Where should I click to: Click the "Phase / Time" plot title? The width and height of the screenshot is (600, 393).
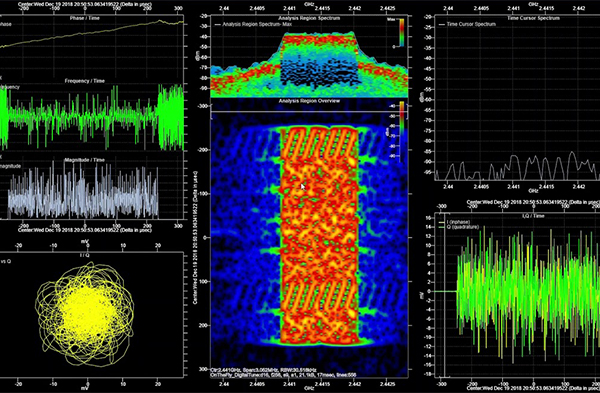(85, 18)
